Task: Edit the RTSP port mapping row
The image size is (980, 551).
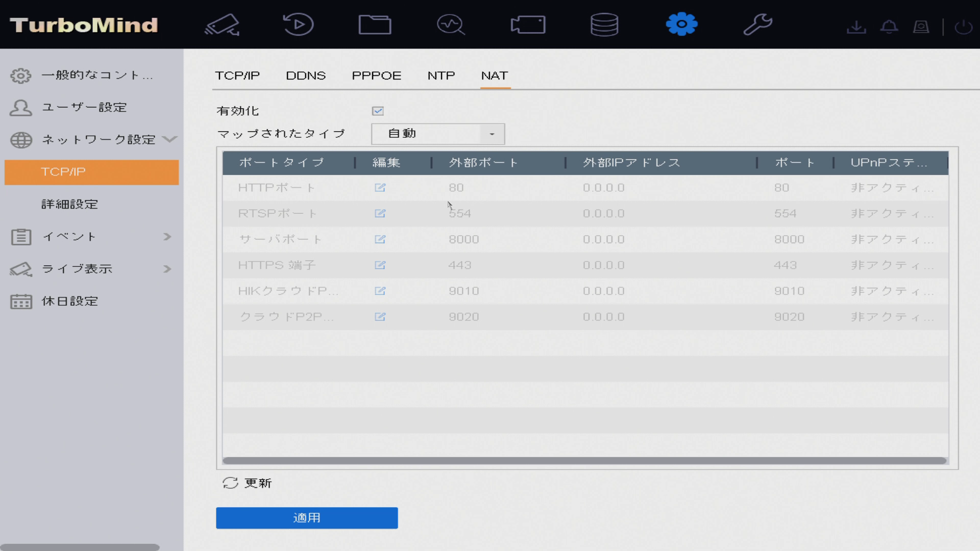Action: coord(380,213)
